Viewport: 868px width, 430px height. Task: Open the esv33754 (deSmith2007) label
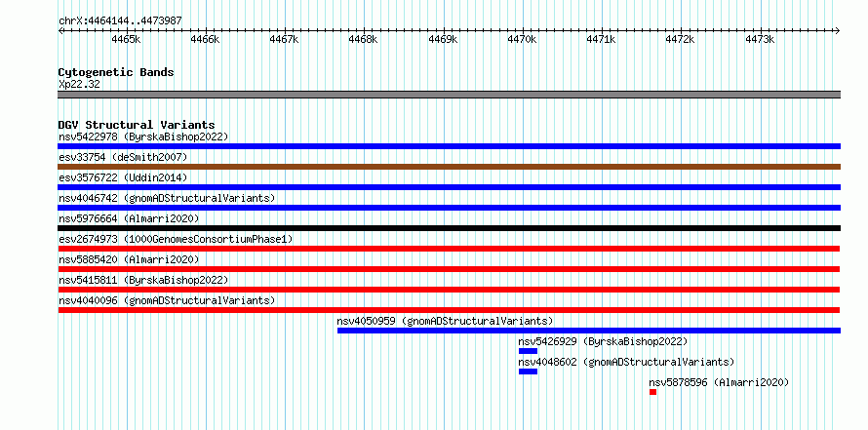(x=123, y=157)
